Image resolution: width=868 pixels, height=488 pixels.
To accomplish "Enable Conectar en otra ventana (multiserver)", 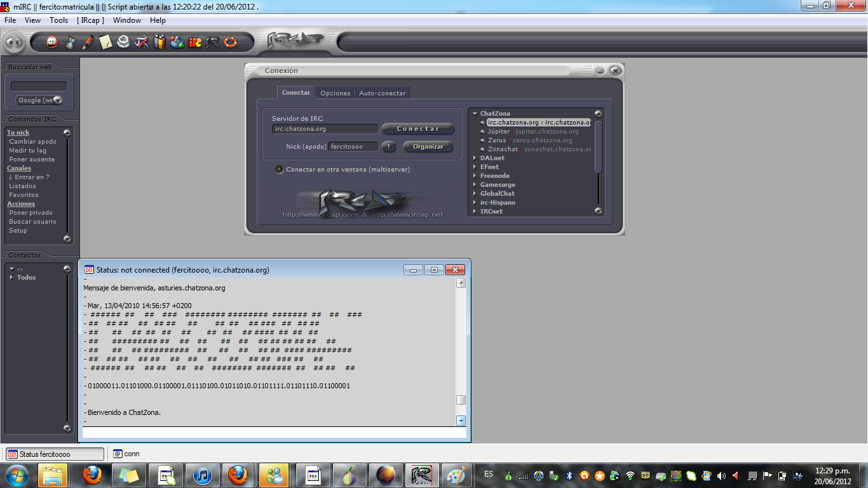I will click(x=279, y=170).
